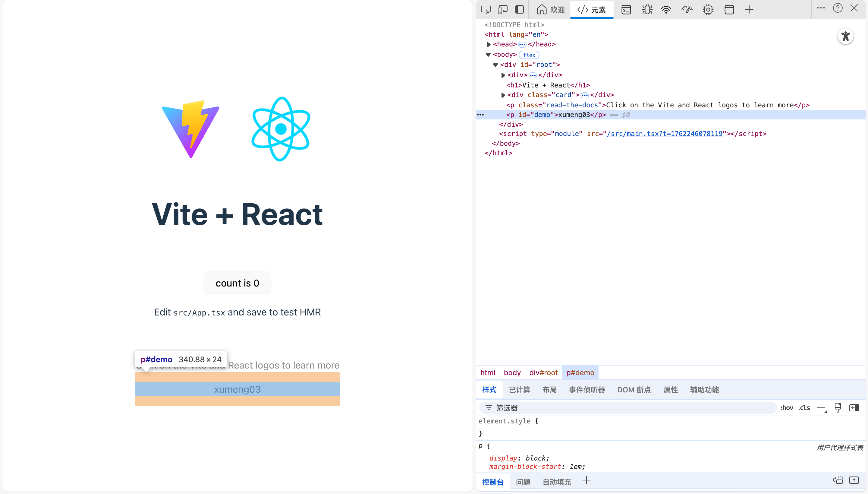Expand the div class card node

click(503, 95)
